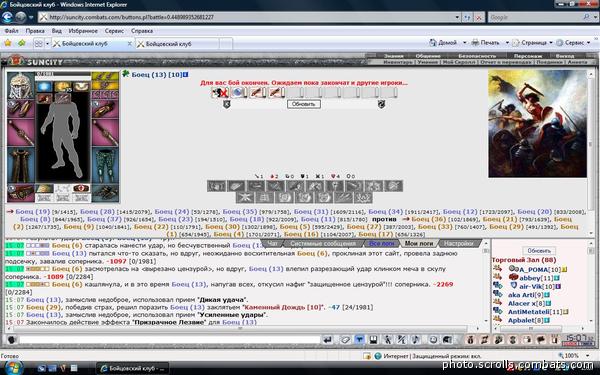
Task: Switch to the Чат tab
Action: point(272,243)
